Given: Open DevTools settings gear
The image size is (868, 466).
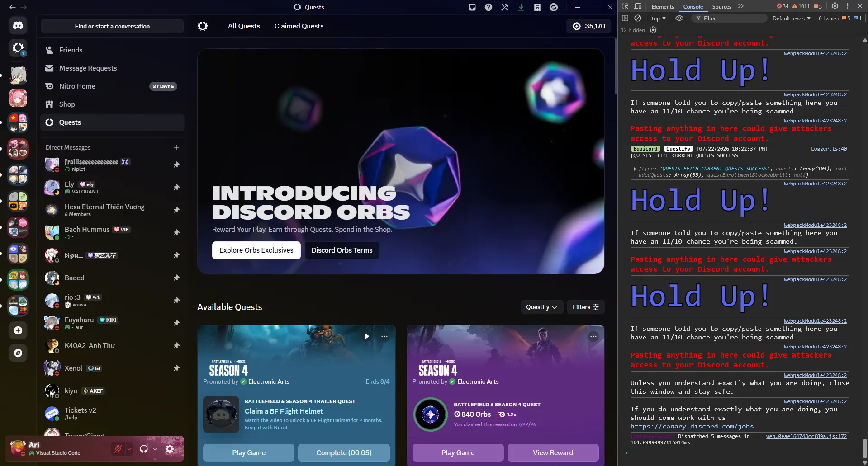Looking at the screenshot, I should (835, 6).
